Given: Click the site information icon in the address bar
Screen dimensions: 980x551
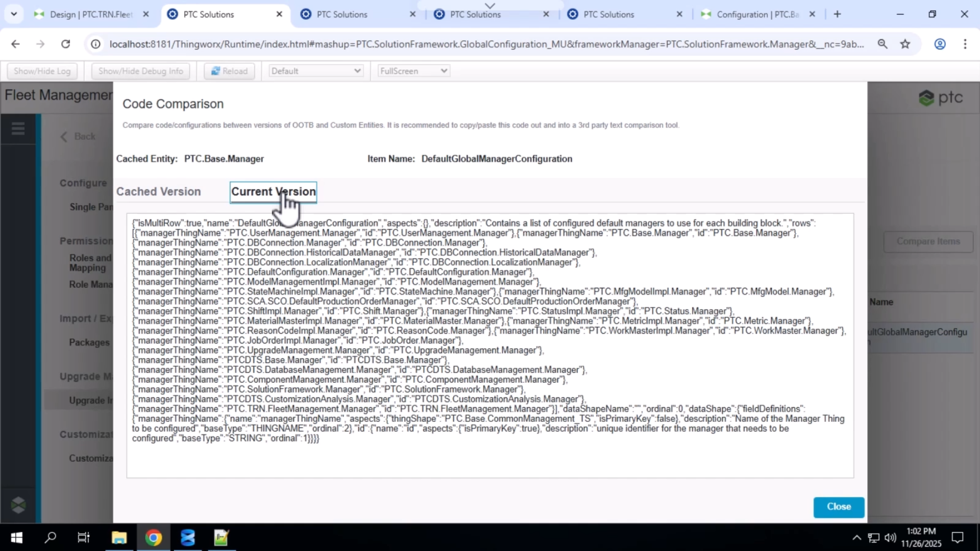Looking at the screenshot, I should click(x=95, y=44).
